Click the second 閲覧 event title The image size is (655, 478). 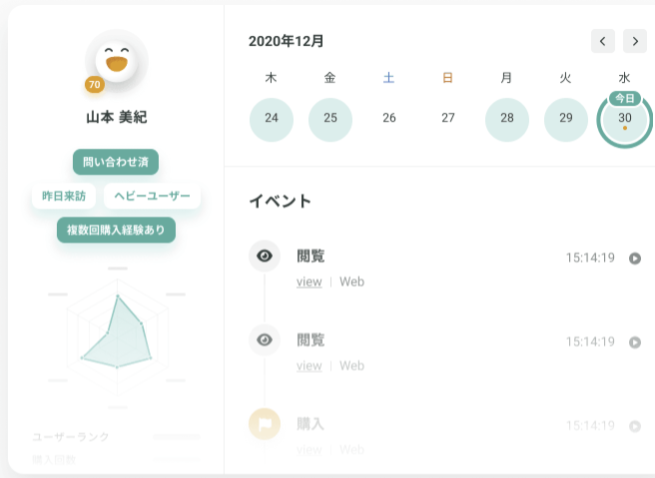tap(310, 340)
